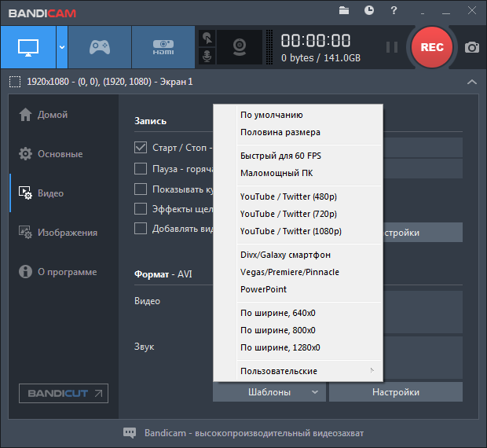The height and width of the screenshot is (448, 487).
Task: Open the Шаблоны dropdown
Action: point(269,392)
